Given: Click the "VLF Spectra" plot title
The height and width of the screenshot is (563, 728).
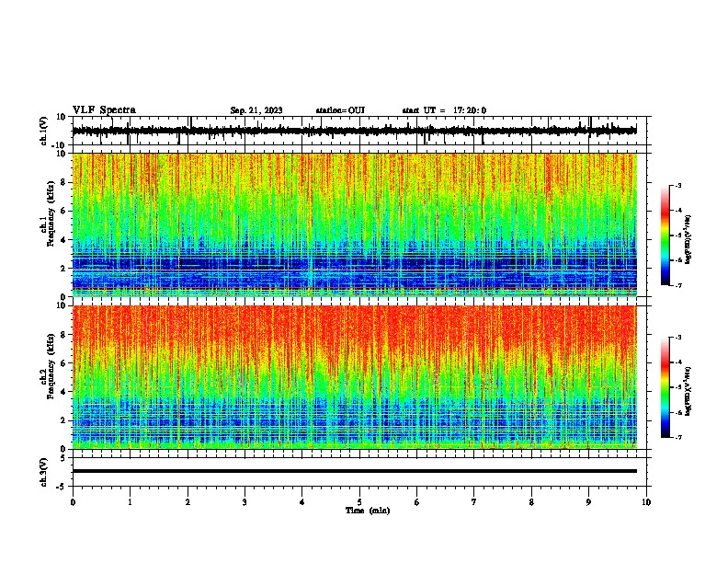Looking at the screenshot, I should [104, 110].
